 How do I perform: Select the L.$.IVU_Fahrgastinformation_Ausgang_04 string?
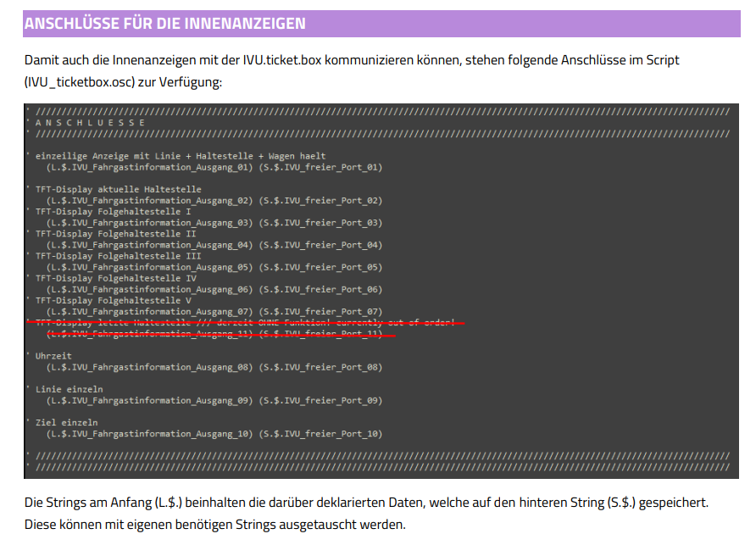(x=150, y=245)
